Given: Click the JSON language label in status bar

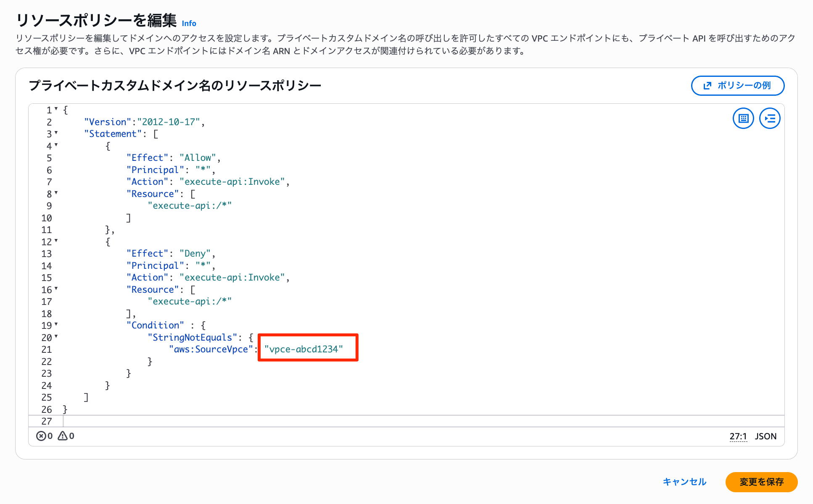Looking at the screenshot, I should (x=765, y=436).
